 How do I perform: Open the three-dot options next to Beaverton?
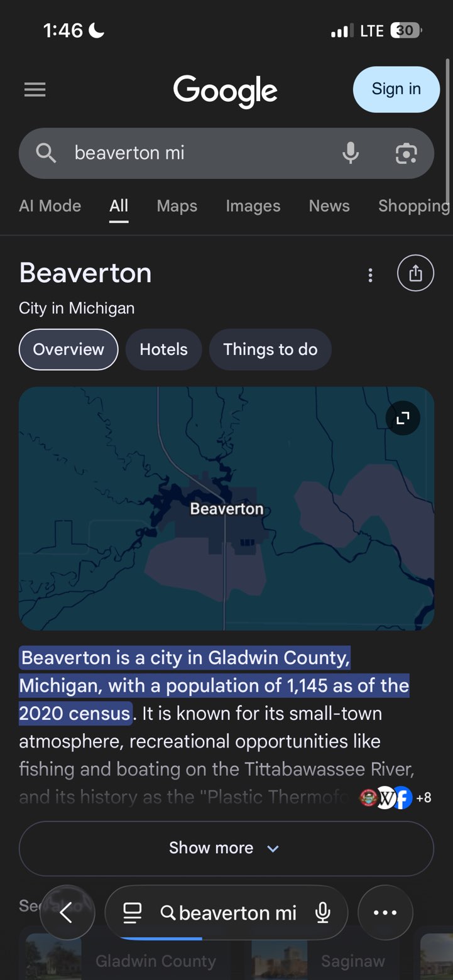pyautogui.click(x=370, y=275)
